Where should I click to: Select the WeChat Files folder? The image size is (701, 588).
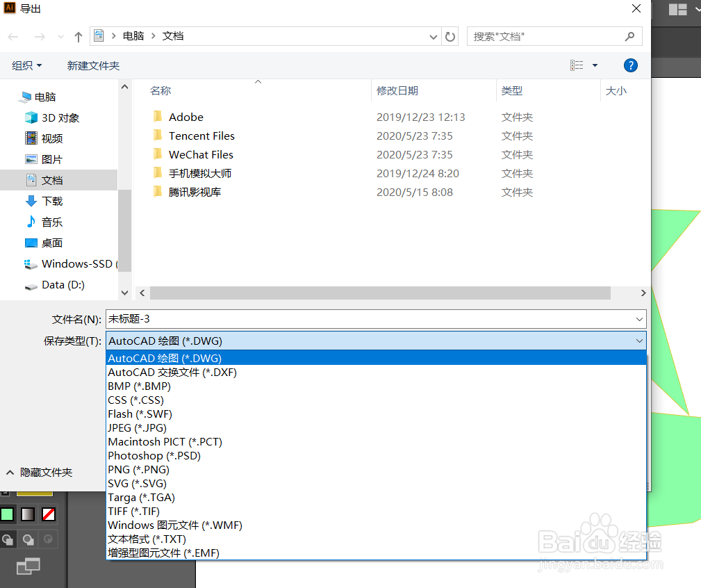(x=192, y=155)
